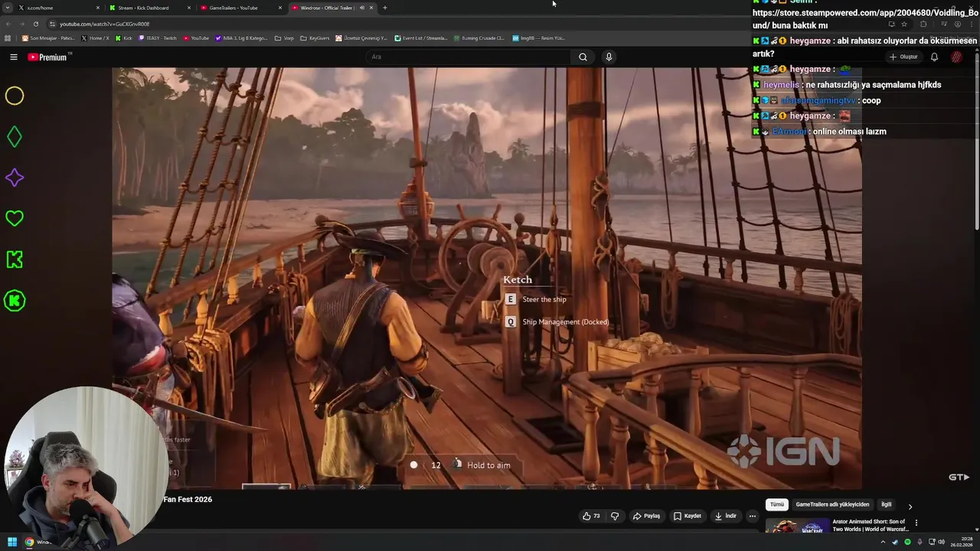
Task: Show hidden system tray icons
Action: click(883, 542)
